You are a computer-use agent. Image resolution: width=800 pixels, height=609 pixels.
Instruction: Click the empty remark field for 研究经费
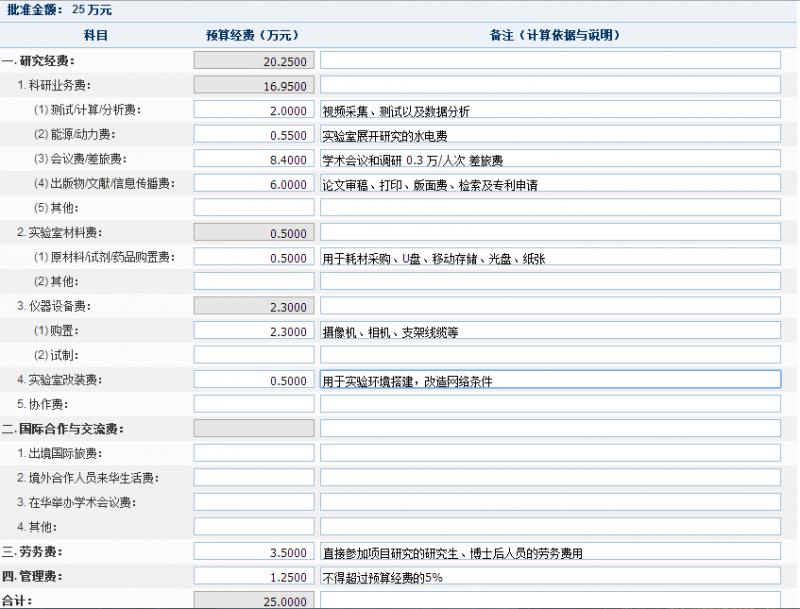coord(550,60)
